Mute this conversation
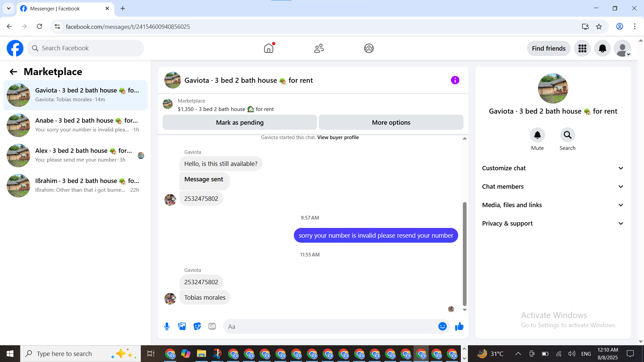Screen dimensions: 644x362 (x=537, y=135)
